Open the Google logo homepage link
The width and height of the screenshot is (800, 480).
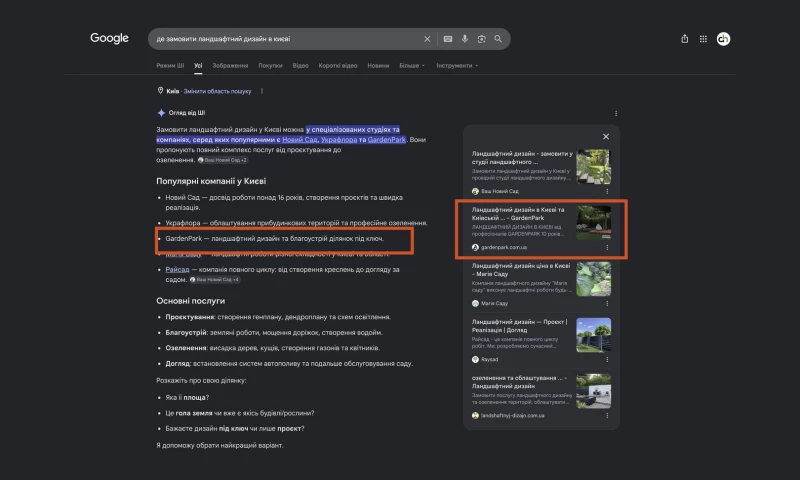tap(109, 38)
